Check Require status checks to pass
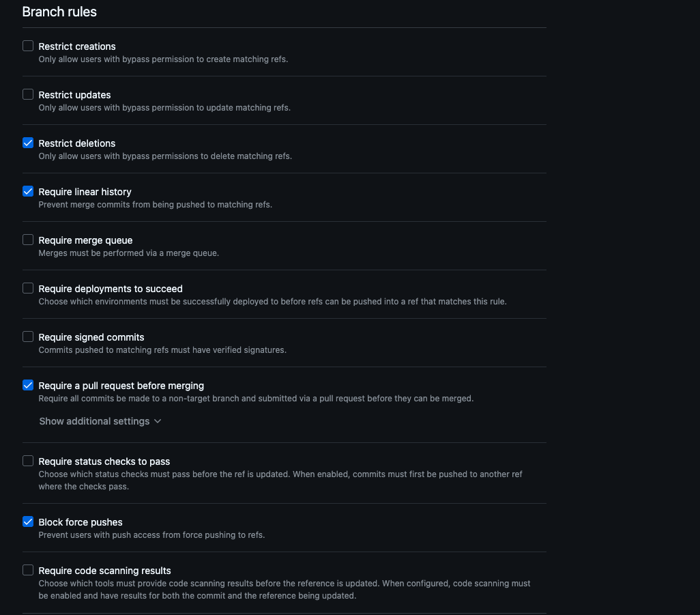 click(28, 461)
